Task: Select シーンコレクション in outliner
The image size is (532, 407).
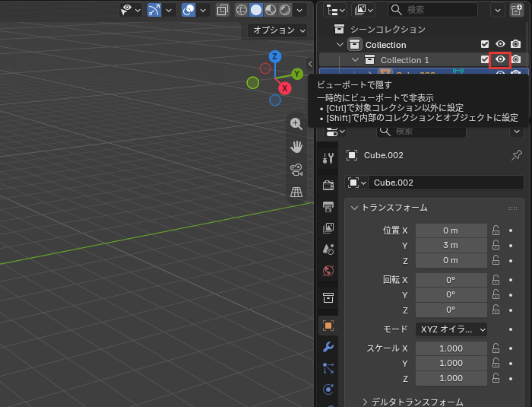Action: click(x=388, y=29)
